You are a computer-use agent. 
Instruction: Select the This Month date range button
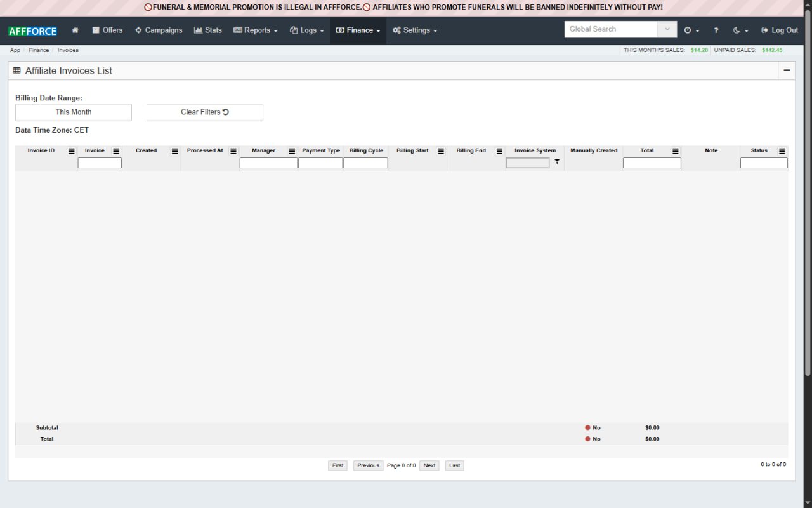point(74,112)
